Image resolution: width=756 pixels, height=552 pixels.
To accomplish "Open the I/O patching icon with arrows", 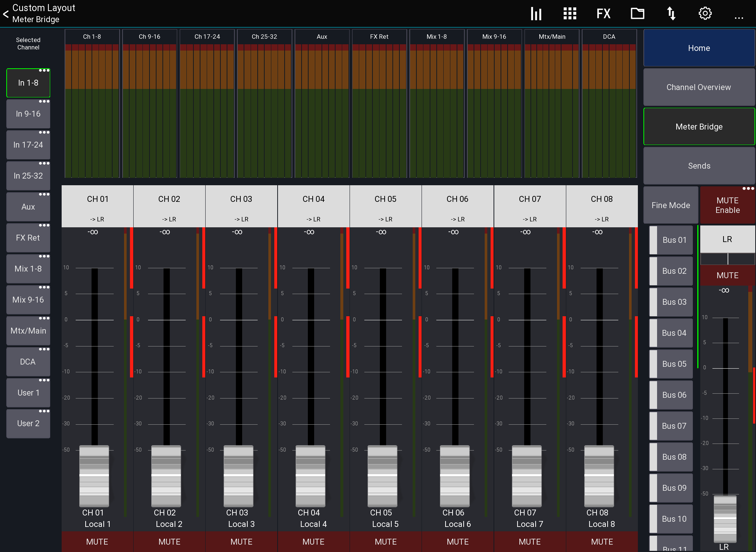I will 671,13.
